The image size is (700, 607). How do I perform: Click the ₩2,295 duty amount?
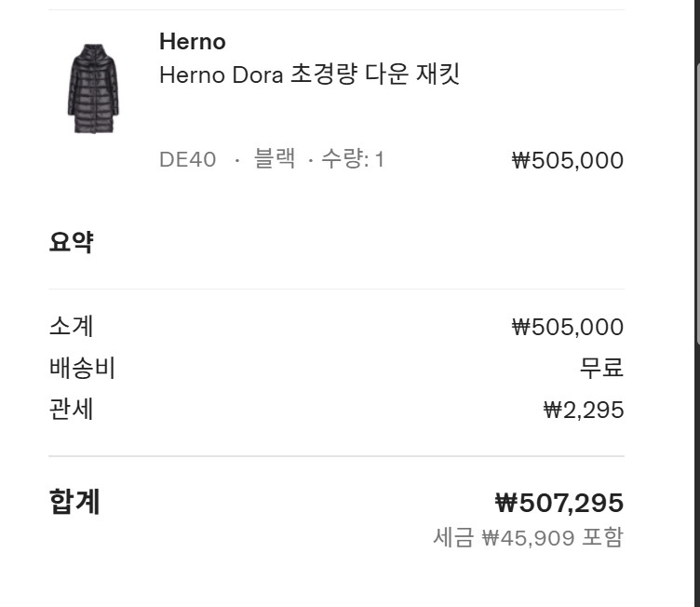pyautogui.click(x=584, y=410)
